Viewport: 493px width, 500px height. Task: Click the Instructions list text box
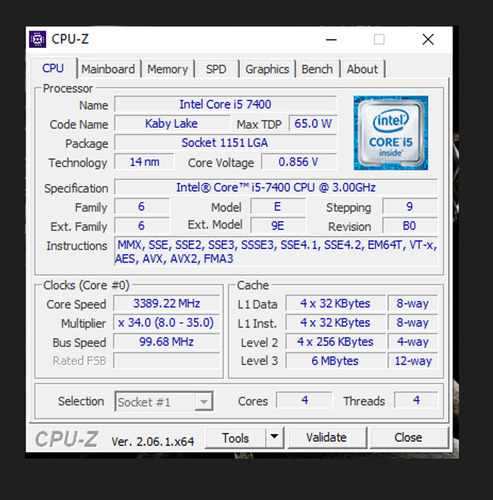[x=276, y=252]
